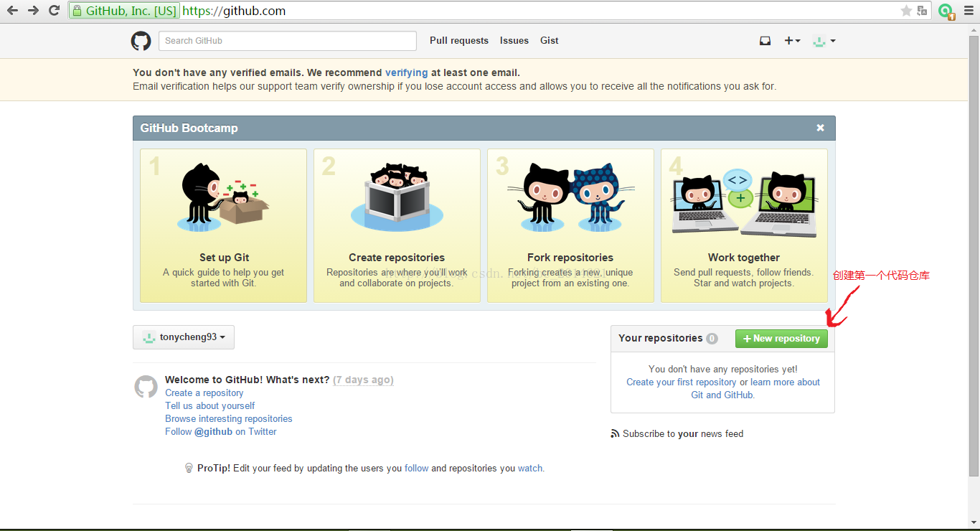Screen dimensions: 980x531
Task: Open the Issues nav item
Action: (x=514, y=41)
